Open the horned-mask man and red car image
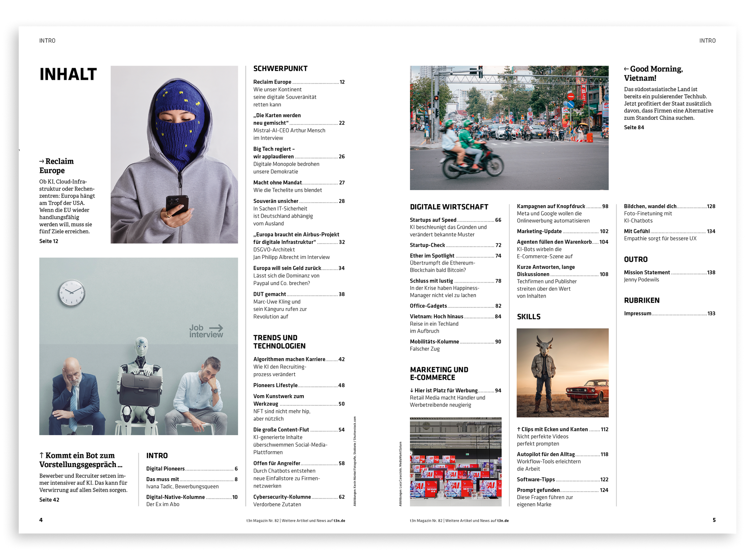Image resolution: width=755 pixels, height=560 pixels. (563, 372)
